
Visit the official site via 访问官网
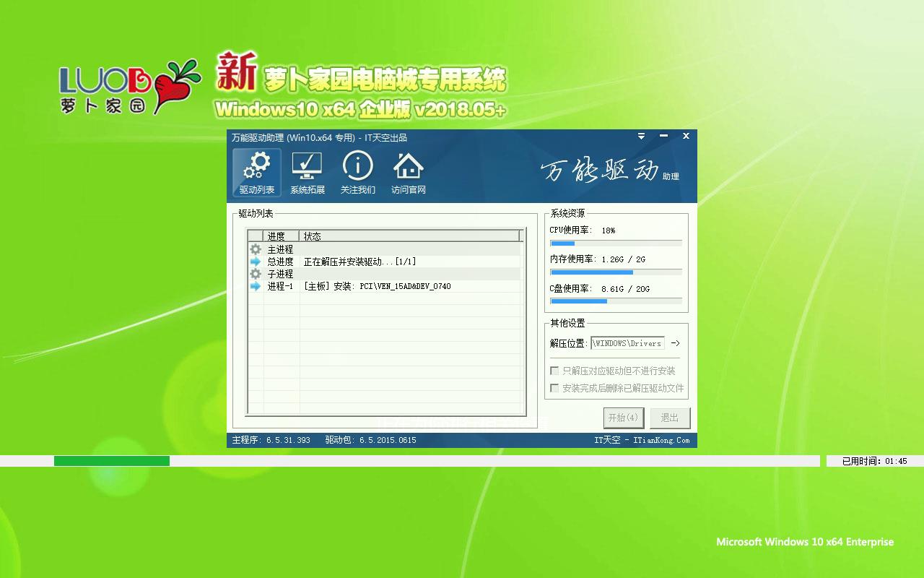click(409, 172)
